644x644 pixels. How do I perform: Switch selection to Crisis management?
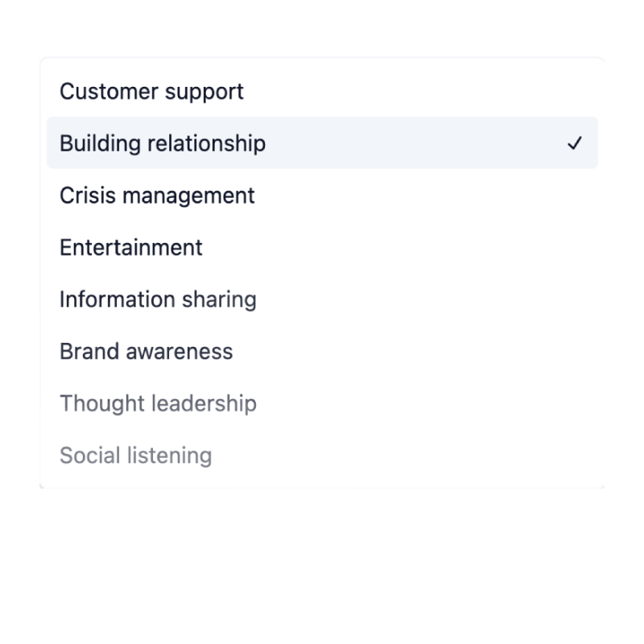tap(157, 196)
